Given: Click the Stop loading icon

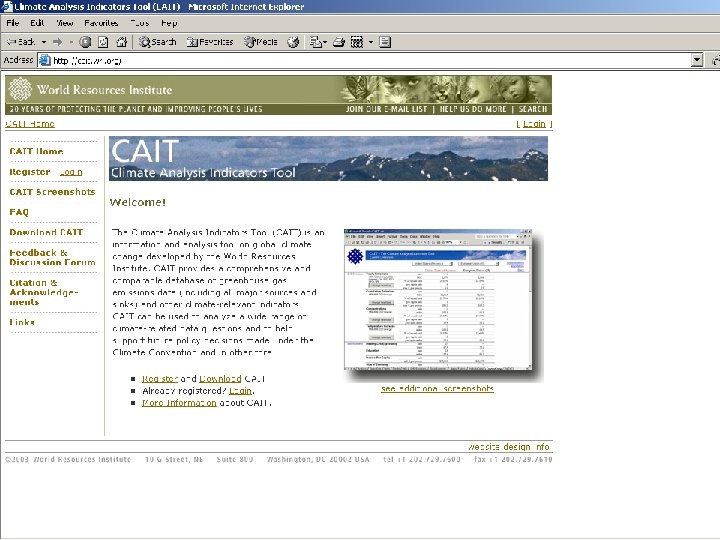Looking at the screenshot, I should [85, 42].
